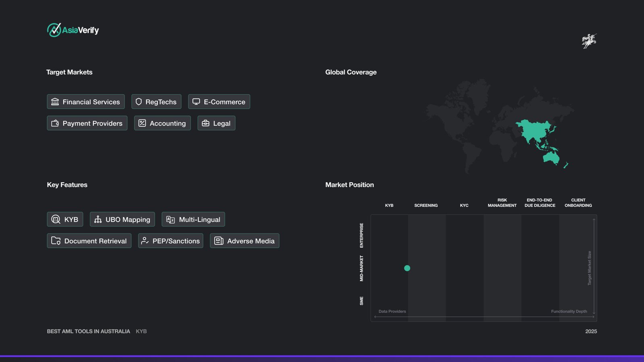The height and width of the screenshot is (362, 644).
Task: Click the Market Position heading
Action: (349, 185)
